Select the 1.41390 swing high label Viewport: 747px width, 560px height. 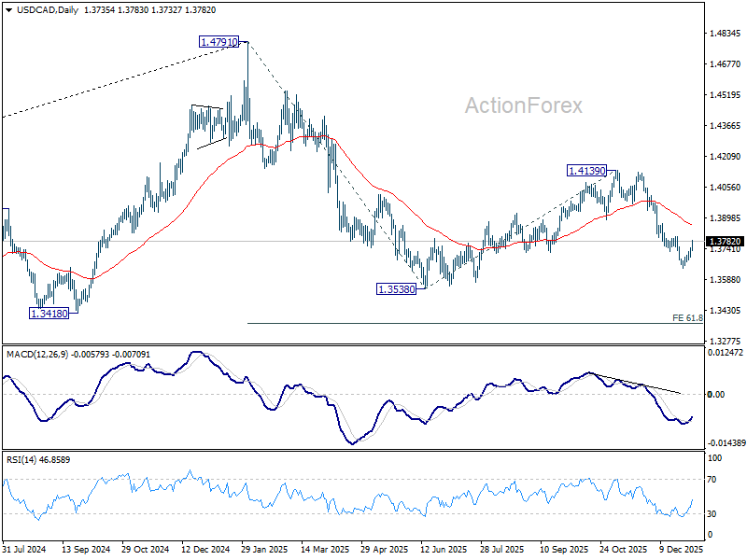587,171
